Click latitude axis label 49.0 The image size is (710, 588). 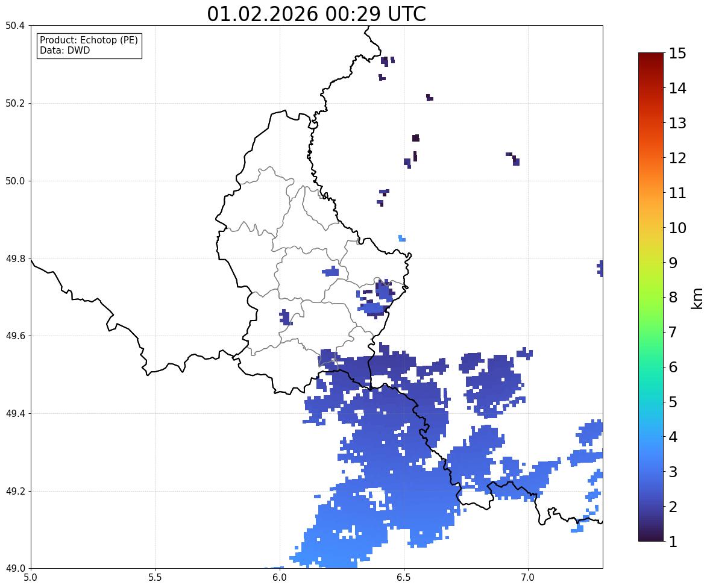pos(14,569)
